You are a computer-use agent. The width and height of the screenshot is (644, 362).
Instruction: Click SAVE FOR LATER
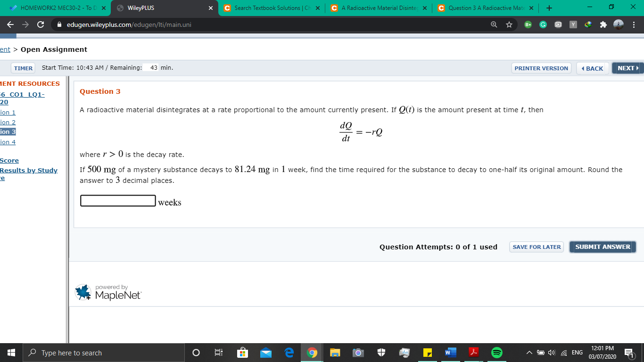coord(536,247)
